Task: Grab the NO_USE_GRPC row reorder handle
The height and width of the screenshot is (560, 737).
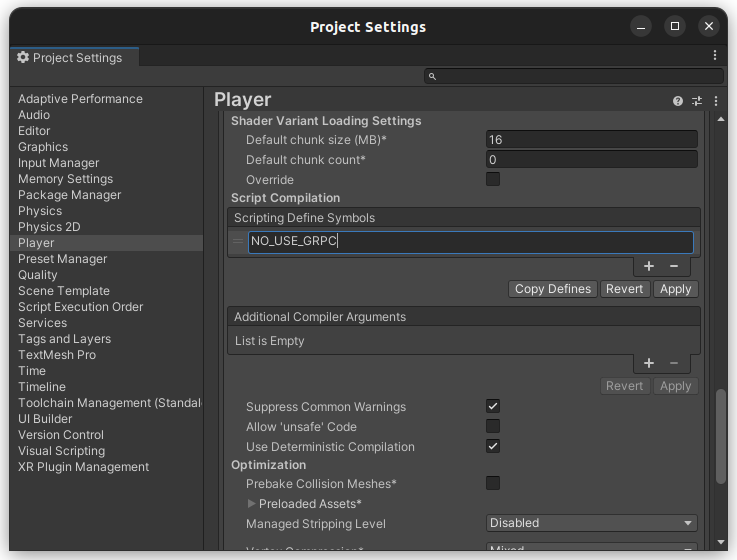Action: [x=238, y=241]
